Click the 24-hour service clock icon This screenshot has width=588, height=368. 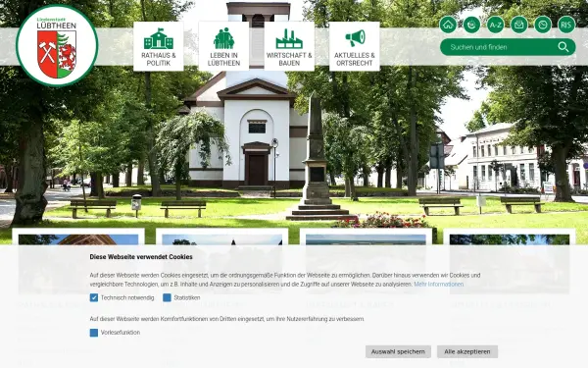pos(471,25)
